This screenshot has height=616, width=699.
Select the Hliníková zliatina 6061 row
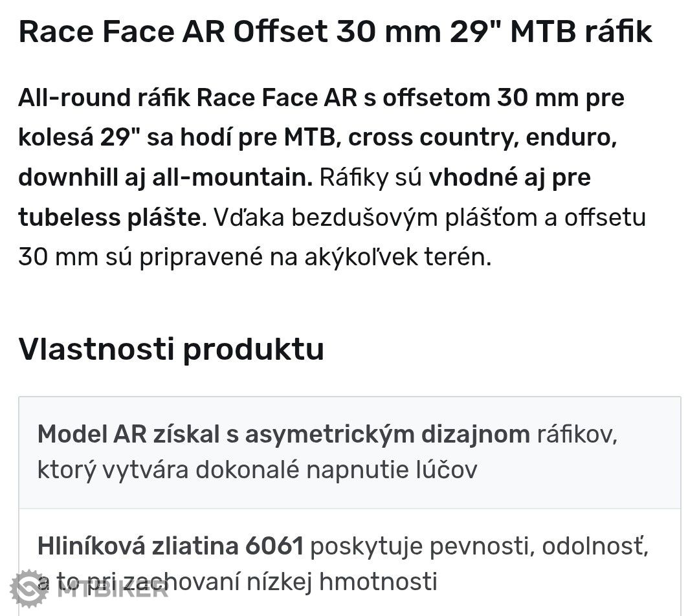coord(349,562)
